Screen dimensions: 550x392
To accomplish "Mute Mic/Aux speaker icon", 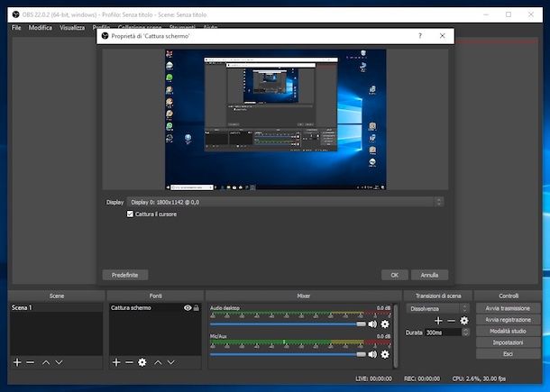I will pos(372,354).
